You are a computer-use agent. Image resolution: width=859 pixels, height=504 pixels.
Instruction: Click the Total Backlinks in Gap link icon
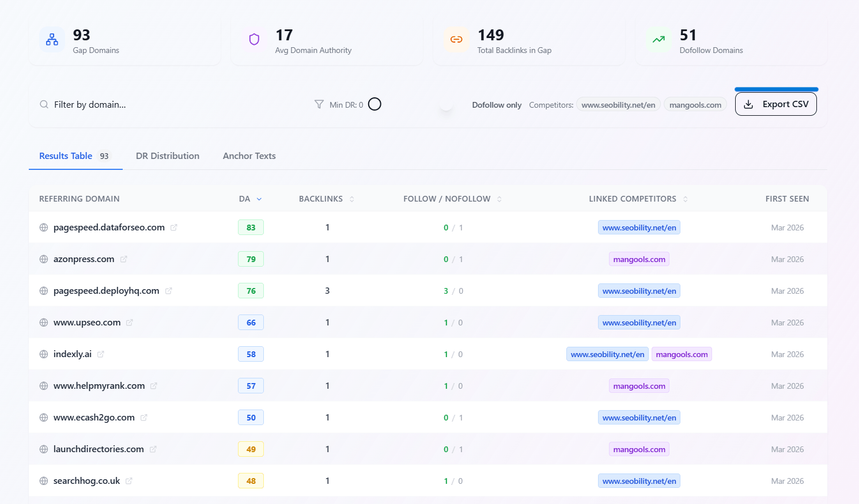point(456,40)
